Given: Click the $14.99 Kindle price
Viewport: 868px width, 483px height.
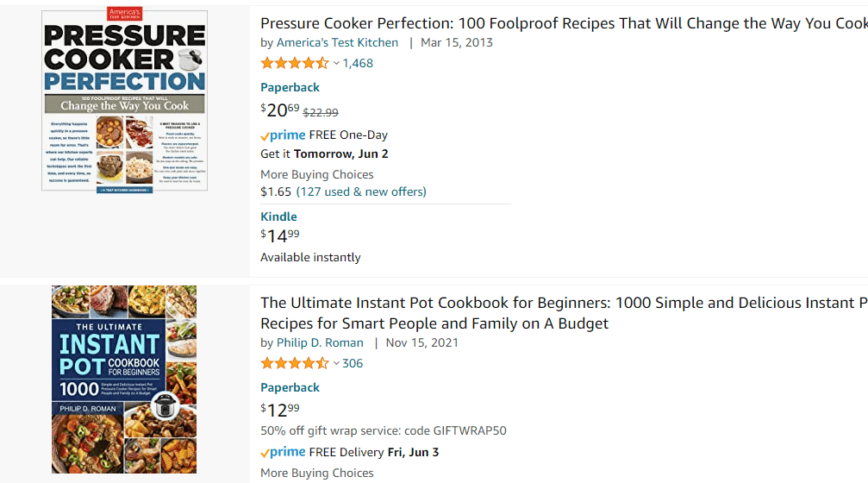Looking at the screenshot, I should 280,236.
